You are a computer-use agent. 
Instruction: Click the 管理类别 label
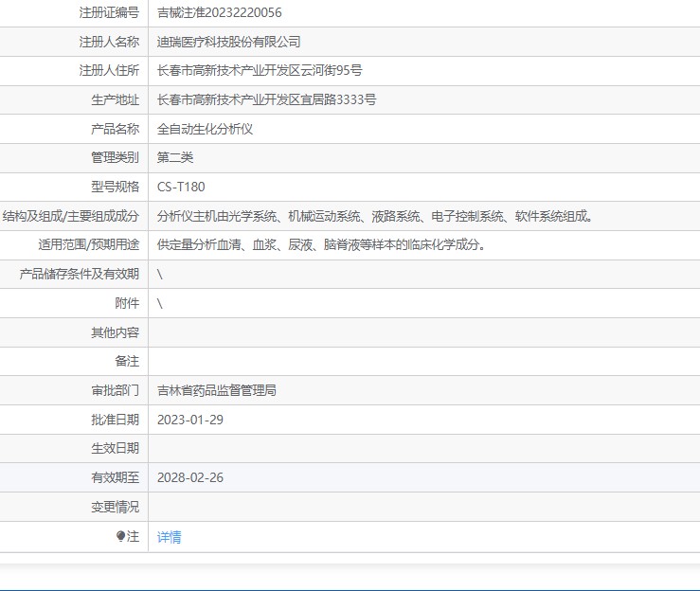(116, 157)
